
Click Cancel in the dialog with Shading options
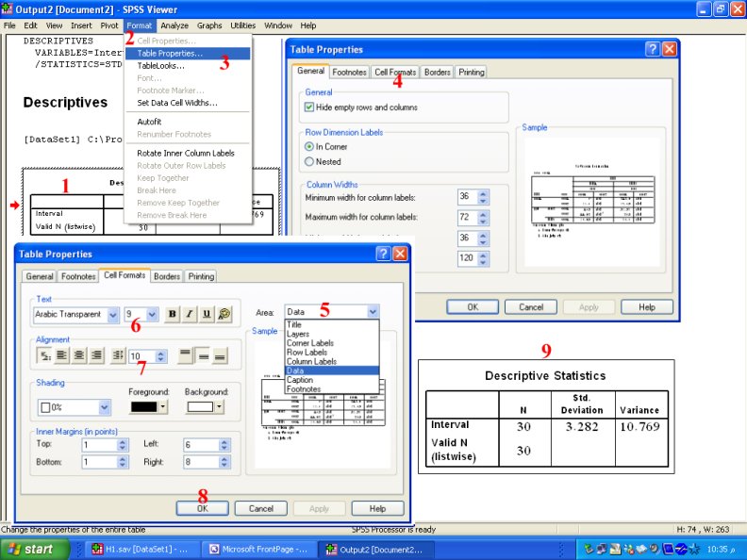point(261,508)
